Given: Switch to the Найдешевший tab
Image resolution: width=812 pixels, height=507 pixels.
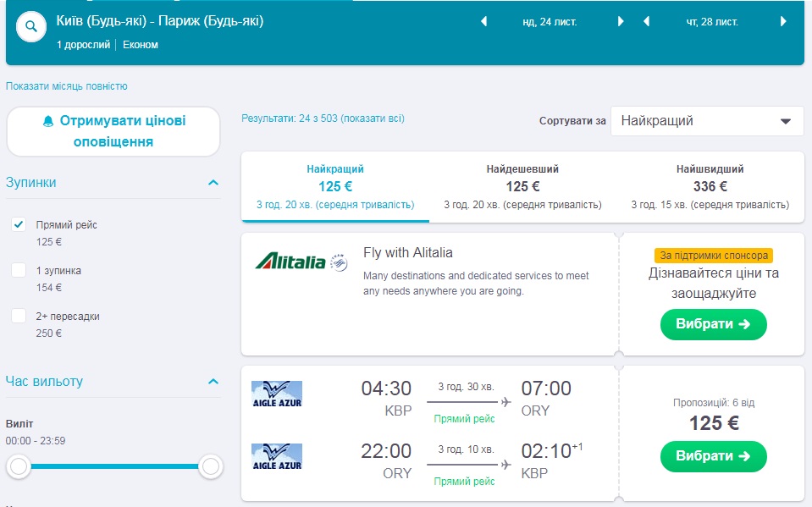Looking at the screenshot, I should coord(522,186).
